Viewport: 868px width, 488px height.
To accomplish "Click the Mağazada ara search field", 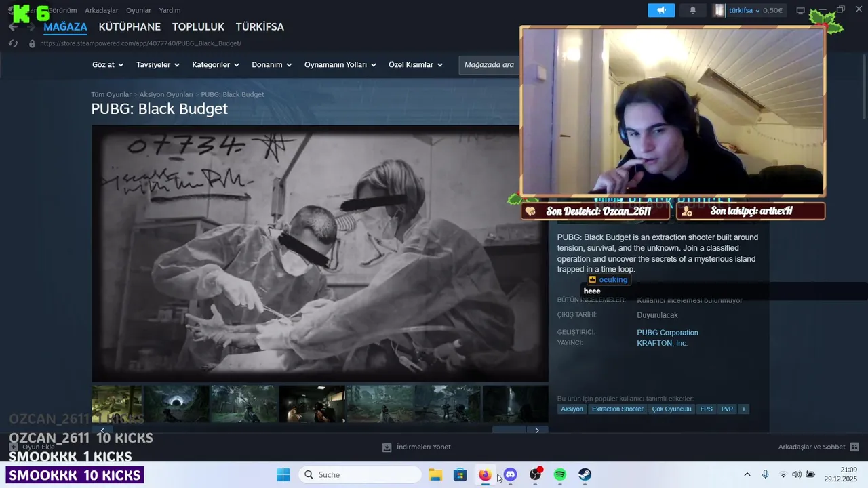I will [x=489, y=65].
